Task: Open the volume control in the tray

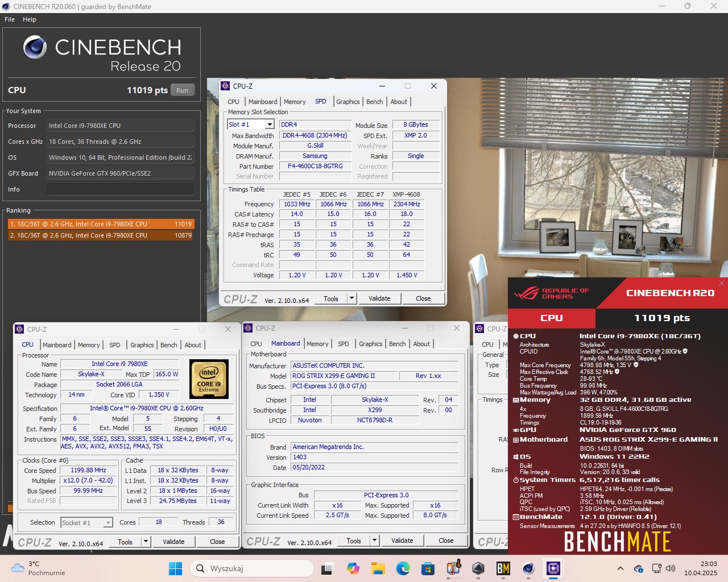Action: (x=671, y=568)
